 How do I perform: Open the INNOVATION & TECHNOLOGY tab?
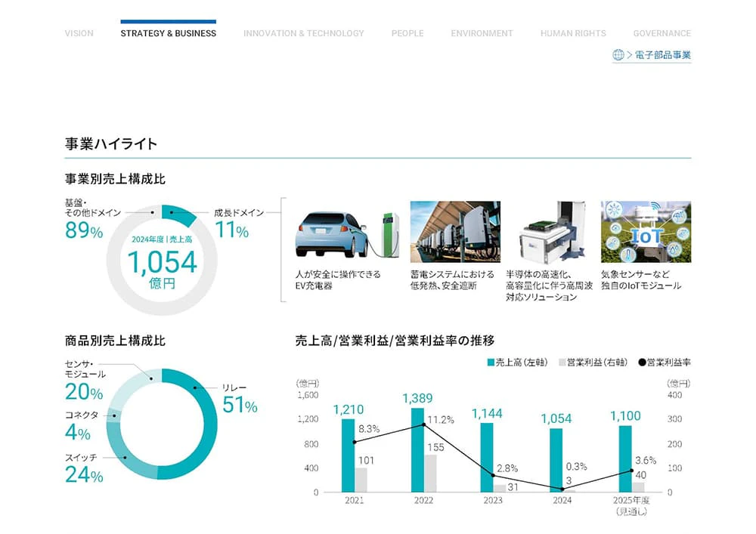coord(303,33)
